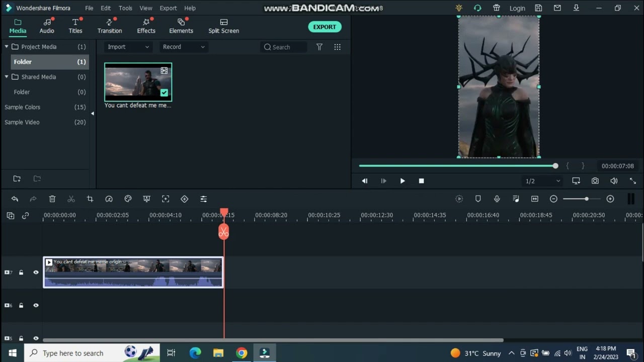
Task: Open the Edit menu
Action: click(x=106, y=8)
